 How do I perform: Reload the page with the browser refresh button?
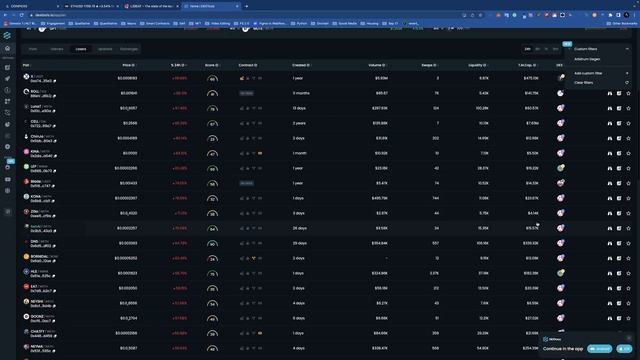tap(22, 15)
